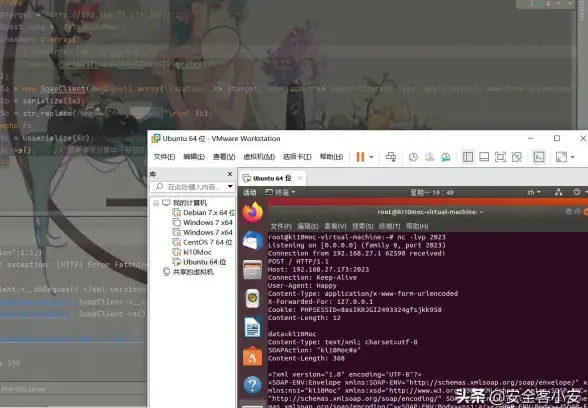Click the 'data=ki10Moc' line in terminal
The image size is (588, 408).
292,334
